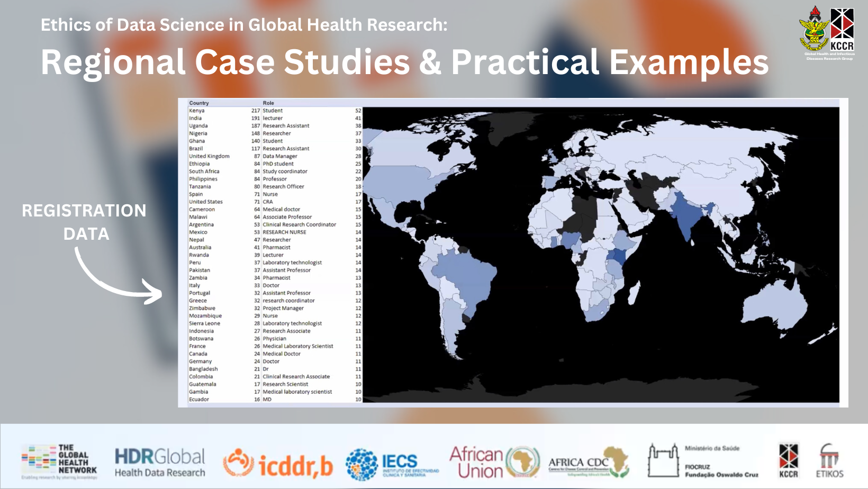Click the African Union logo
This screenshot has width=868, height=489.
pyautogui.click(x=494, y=462)
